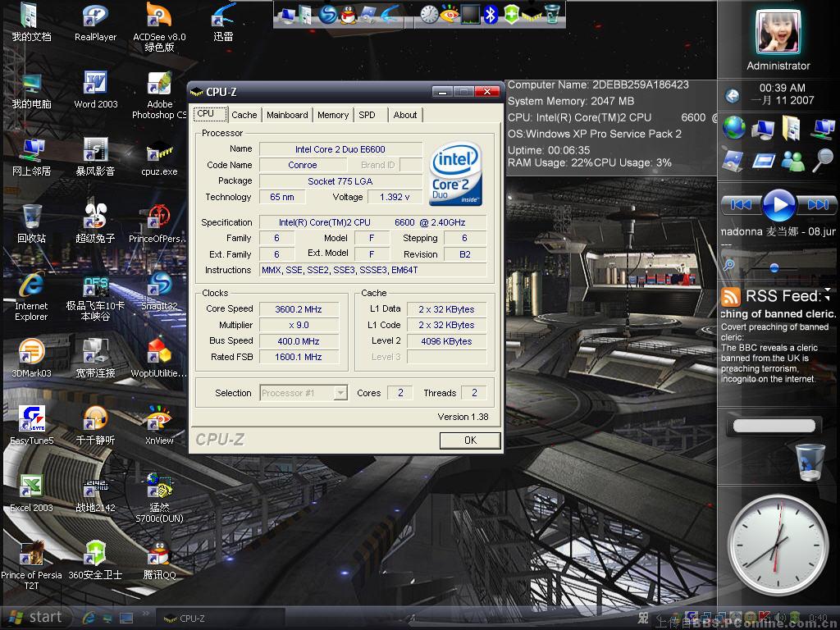
Task: Launch Excel 2003 from desktop
Action: coord(31,493)
